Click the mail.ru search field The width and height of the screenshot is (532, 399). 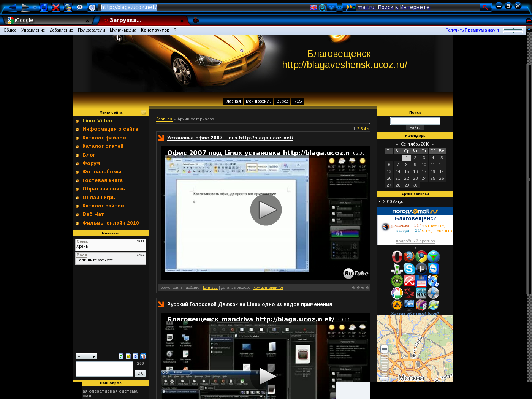pos(418,7)
